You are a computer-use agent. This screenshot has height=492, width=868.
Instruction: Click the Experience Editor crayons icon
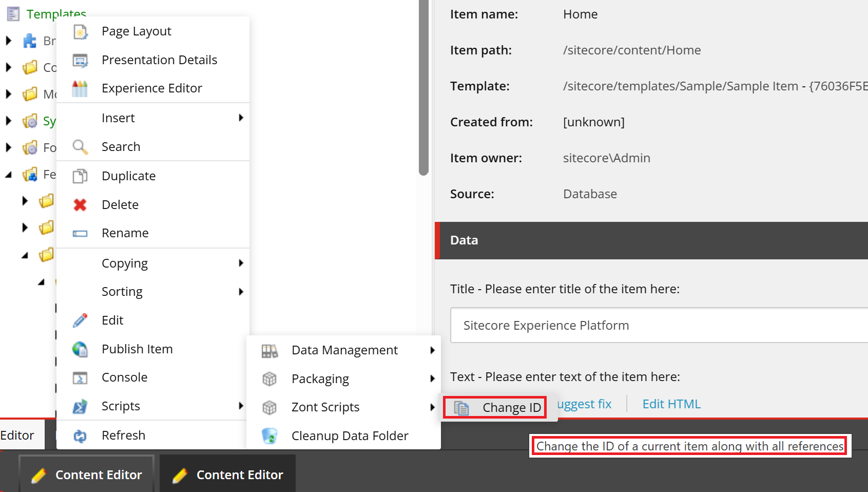coord(80,89)
